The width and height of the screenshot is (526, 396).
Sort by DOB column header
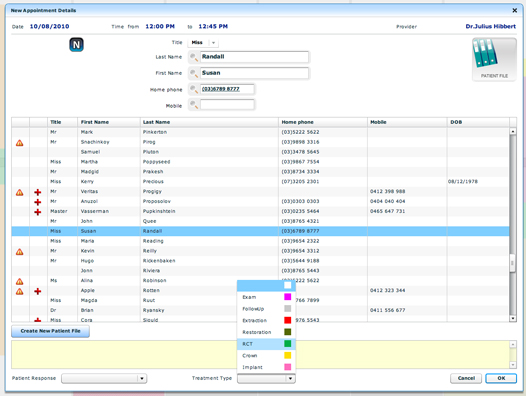pyautogui.click(x=478, y=122)
